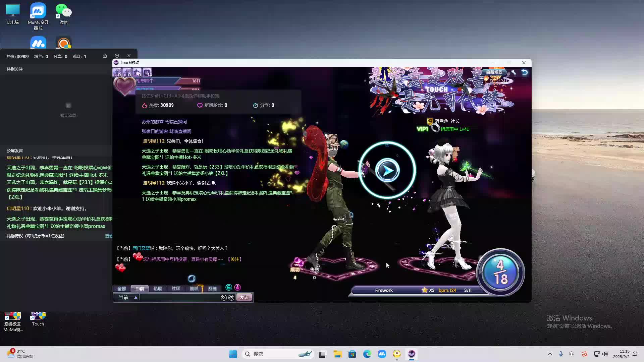Switch to the 系统 chat tab
The image size is (644, 362).
212,289
